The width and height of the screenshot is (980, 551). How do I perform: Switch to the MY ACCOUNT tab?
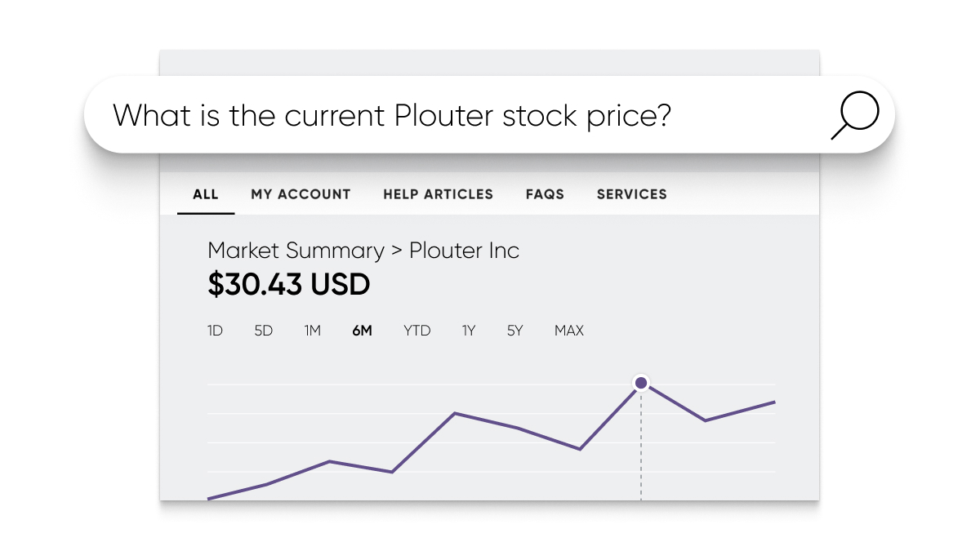pyautogui.click(x=301, y=194)
